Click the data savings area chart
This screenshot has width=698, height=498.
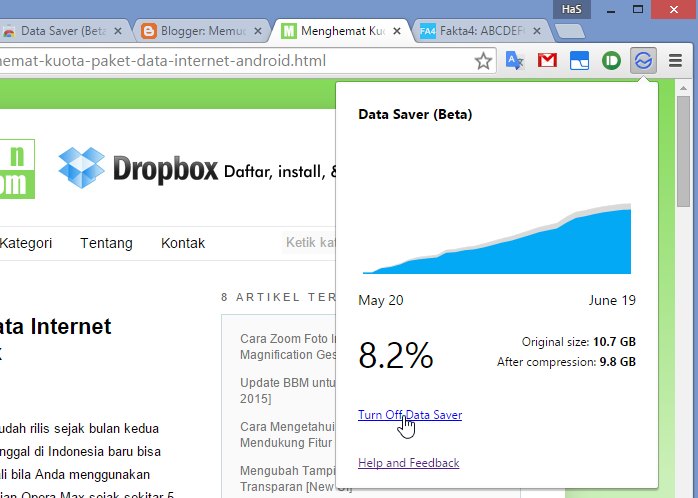(497, 239)
